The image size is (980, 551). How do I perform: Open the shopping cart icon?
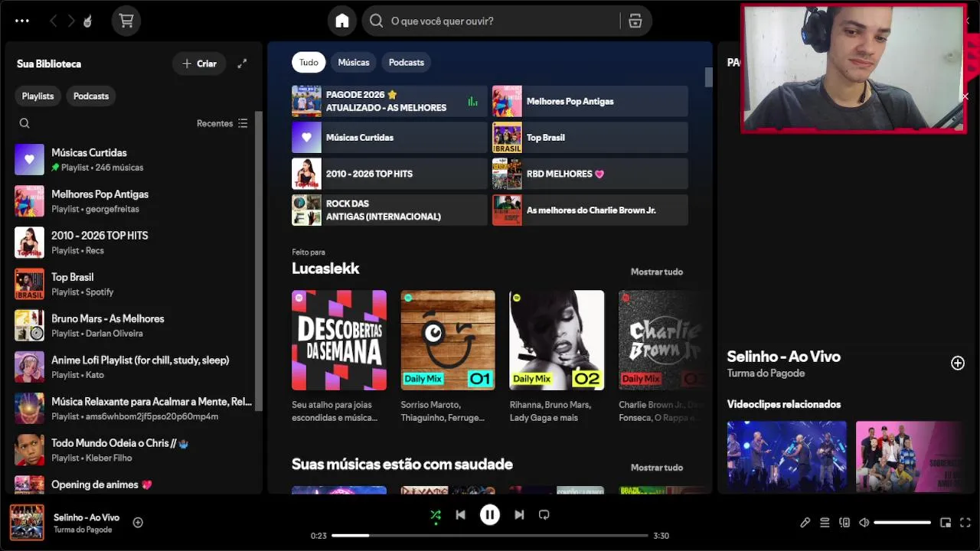[x=126, y=21]
